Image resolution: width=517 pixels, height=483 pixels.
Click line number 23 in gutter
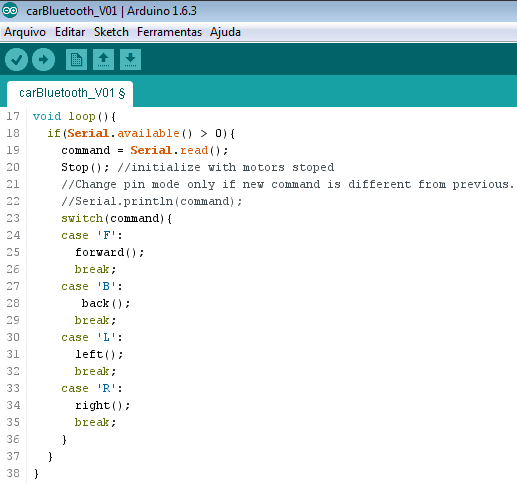(x=13, y=218)
